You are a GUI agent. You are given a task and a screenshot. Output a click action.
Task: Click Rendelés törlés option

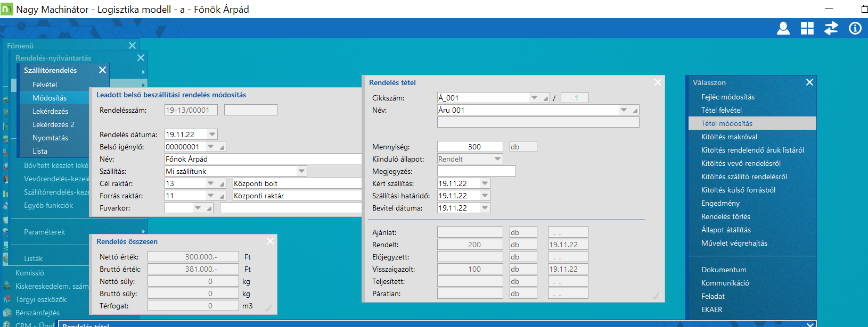click(725, 216)
